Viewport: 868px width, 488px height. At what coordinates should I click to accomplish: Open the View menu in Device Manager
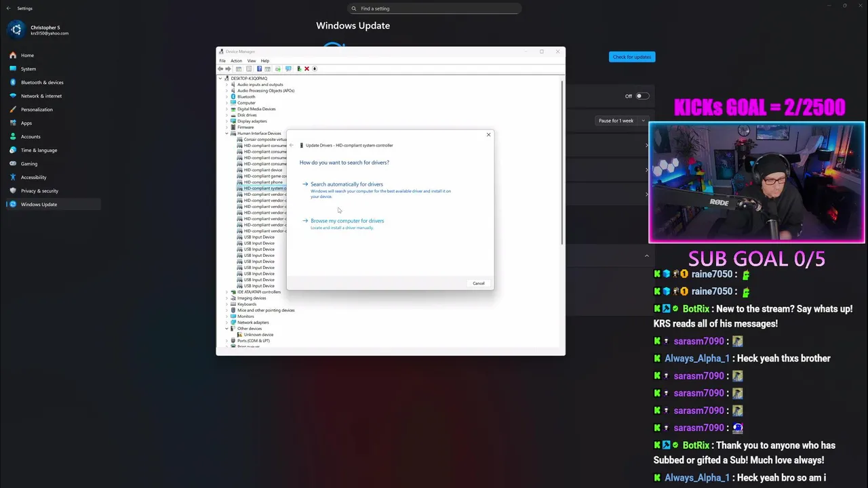tap(251, 61)
